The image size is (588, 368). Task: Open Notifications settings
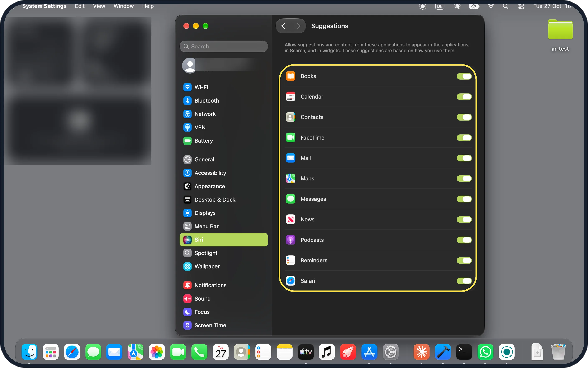(x=224, y=285)
